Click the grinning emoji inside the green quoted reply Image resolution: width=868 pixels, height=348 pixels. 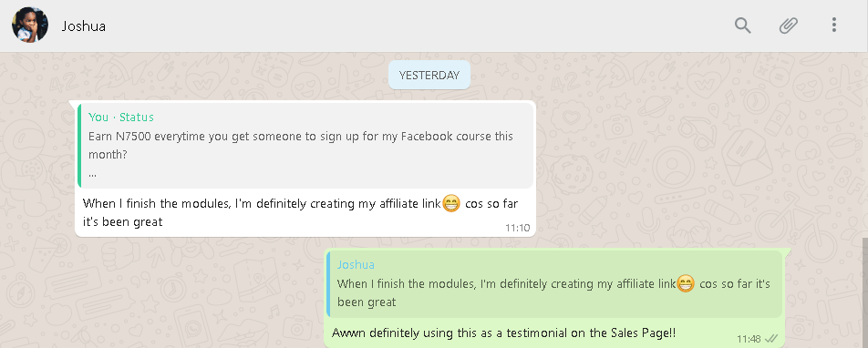tap(686, 284)
